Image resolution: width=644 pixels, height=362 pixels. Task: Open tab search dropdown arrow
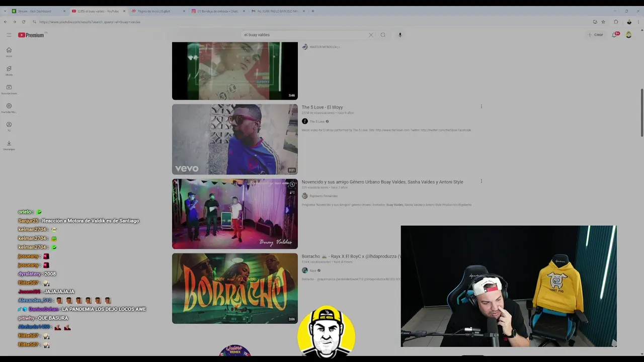tap(5, 11)
